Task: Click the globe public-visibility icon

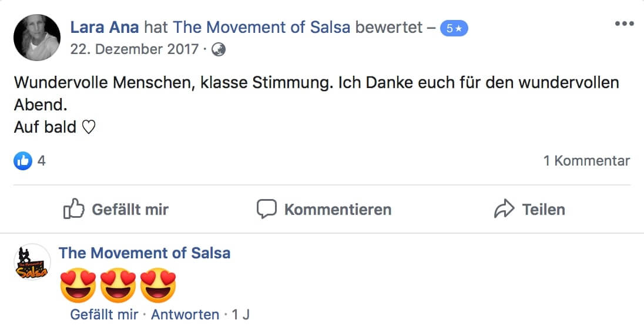Action: pyautogui.click(x=219, y=50)
